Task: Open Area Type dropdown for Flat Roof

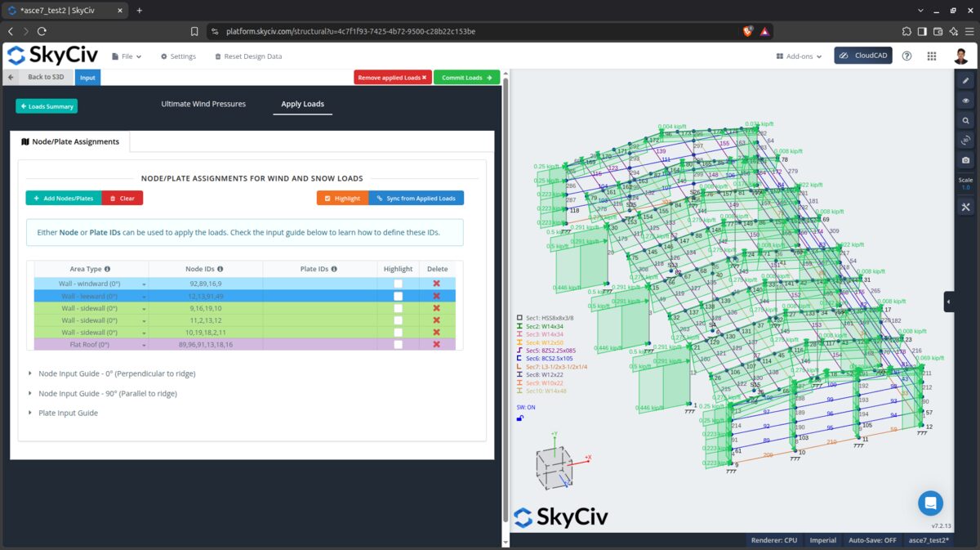Action: click(x=145, y=346)
